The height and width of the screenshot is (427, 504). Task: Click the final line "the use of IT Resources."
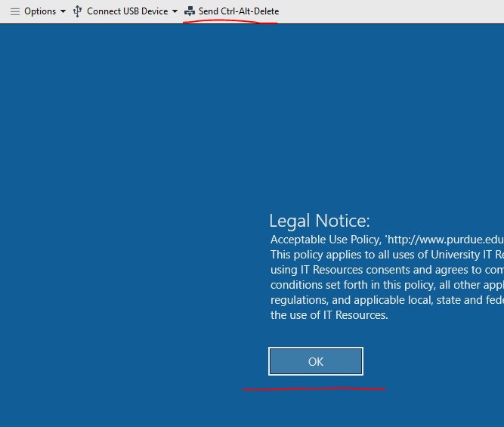tap(329, 315)
